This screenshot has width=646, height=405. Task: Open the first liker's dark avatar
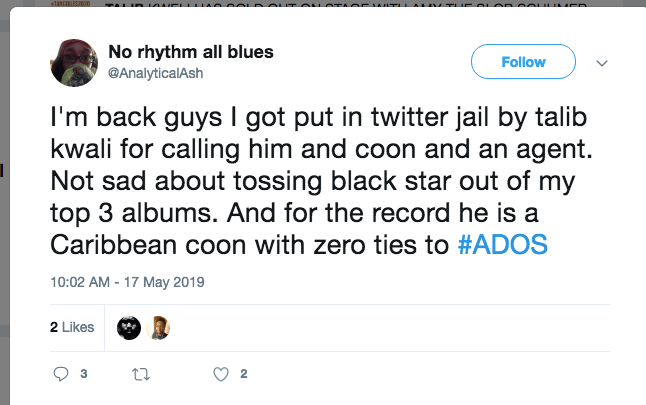point(128,327)
